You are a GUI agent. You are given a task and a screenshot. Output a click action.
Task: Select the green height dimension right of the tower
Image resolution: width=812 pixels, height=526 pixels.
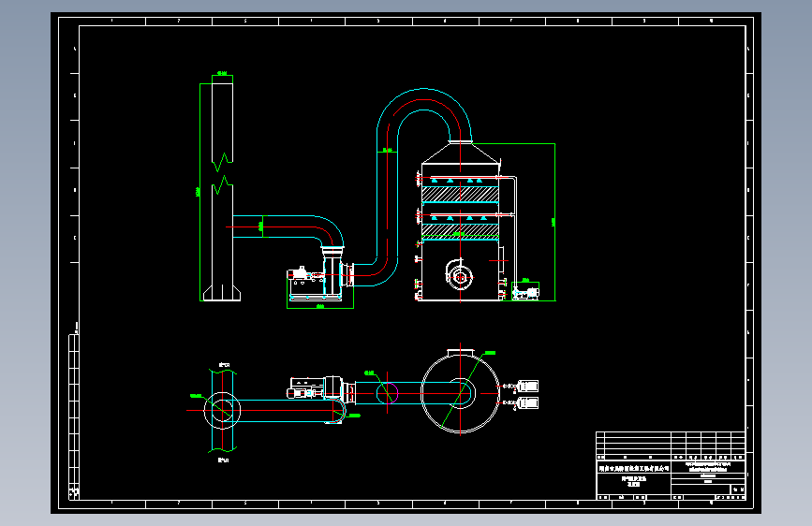[554, 222]
